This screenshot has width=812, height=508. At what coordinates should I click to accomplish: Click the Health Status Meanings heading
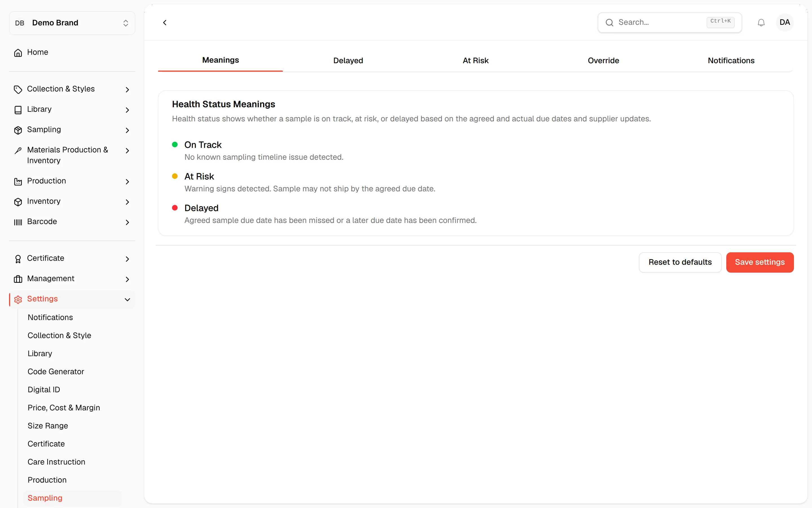pyautogui.click(x=224, y=104)
